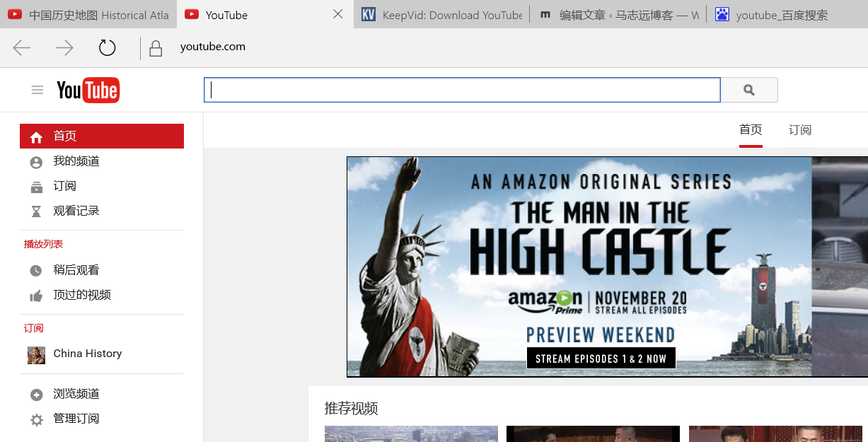The width and height of the screenshot is (868, 442).
Task: Select the 订阅 tab above the banner
Action: pos(800,130)
